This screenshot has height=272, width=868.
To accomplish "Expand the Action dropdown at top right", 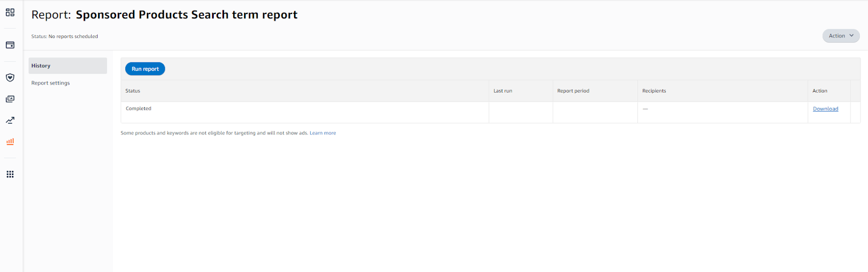I will 840,36.
